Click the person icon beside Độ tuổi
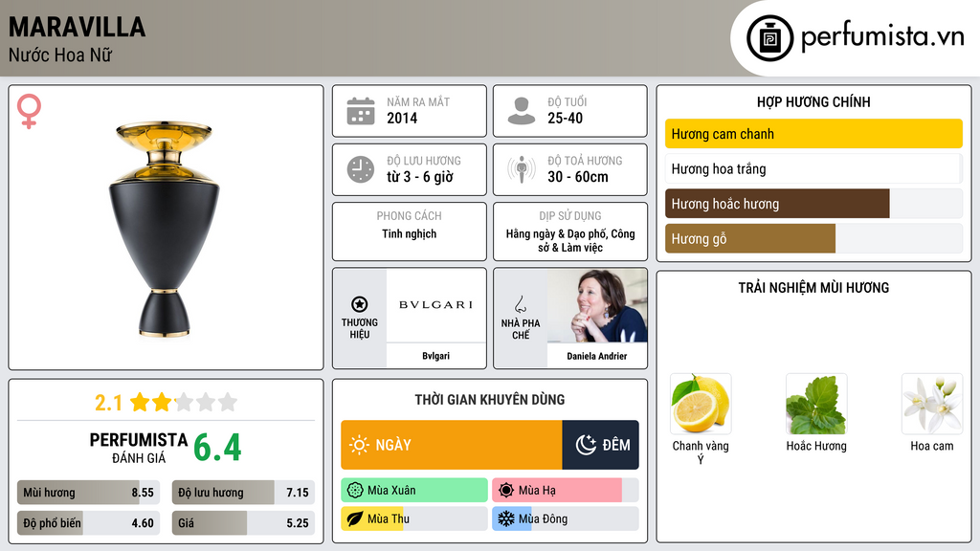The image size is (980, 551). click(x=522, y=111)
